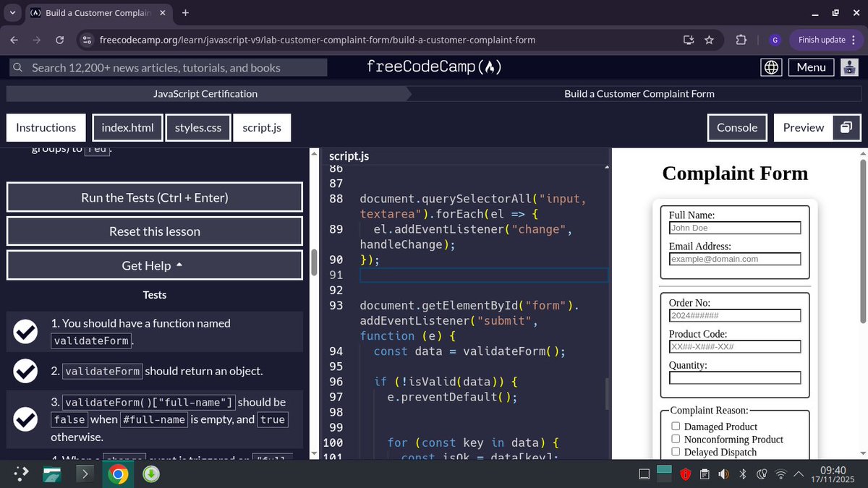View site information icon in address bar
The image size is (868, 488).
87,40
